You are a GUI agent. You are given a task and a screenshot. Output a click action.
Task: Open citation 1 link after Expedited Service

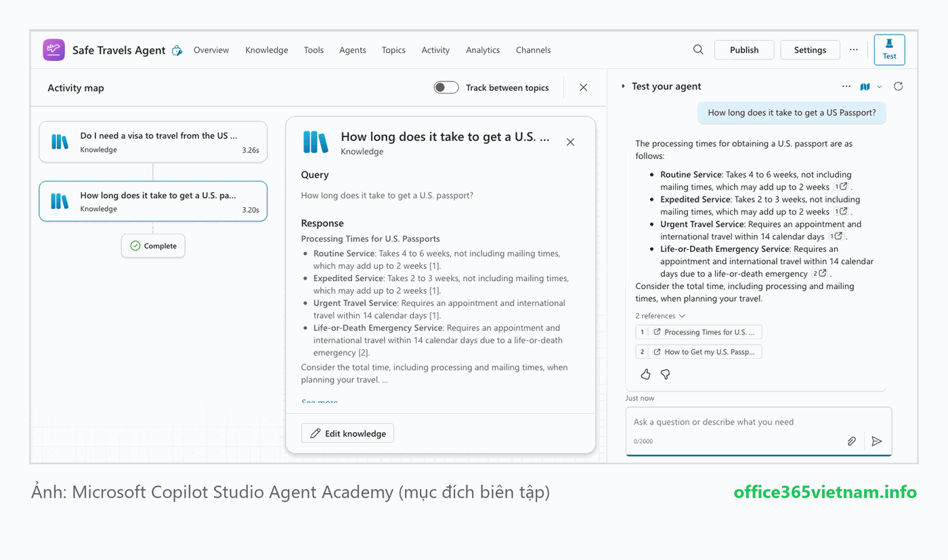click(x=841, y=212)
